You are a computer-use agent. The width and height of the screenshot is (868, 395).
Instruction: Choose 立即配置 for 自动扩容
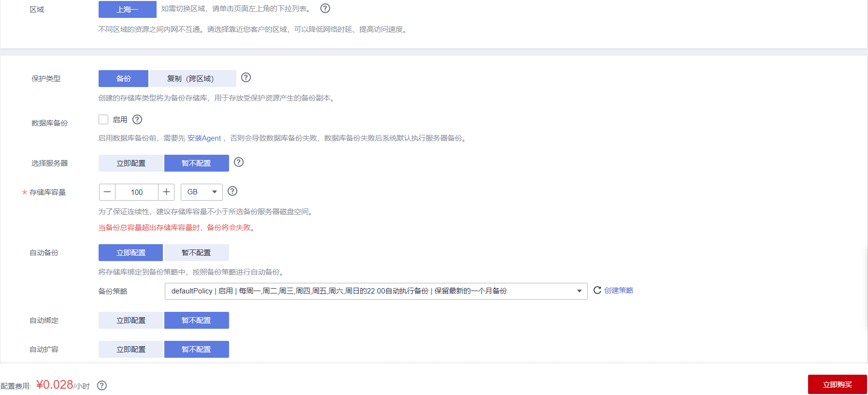pyautogui.click(x=131, y=349)
